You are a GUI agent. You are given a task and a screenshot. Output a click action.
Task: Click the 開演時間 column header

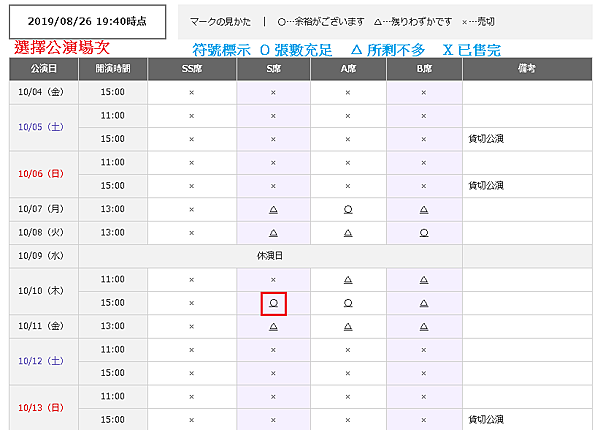coord(113,69)
